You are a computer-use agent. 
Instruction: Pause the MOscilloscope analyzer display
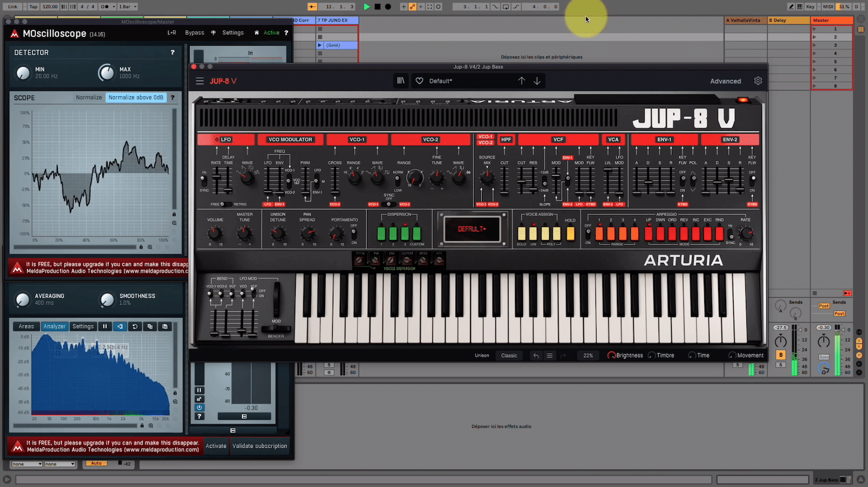105,327
